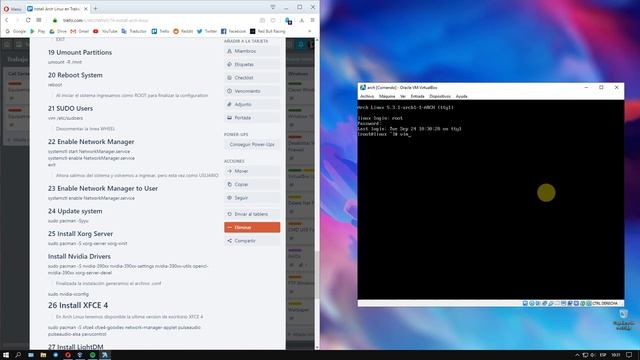Open Opera's easy setup sidebar icon
The image size is (640, 360).
[312, 20]
